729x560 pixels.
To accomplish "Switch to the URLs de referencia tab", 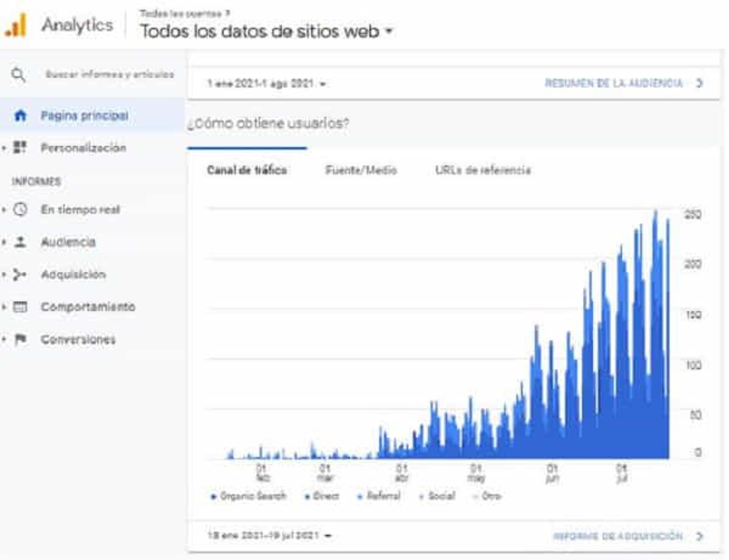I will [x=483, y=170].
